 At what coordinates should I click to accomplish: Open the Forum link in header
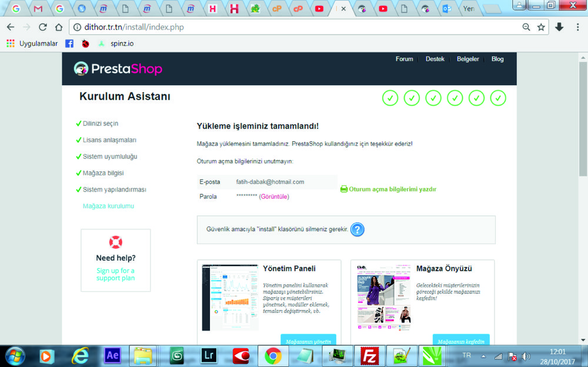pos(405,59)
